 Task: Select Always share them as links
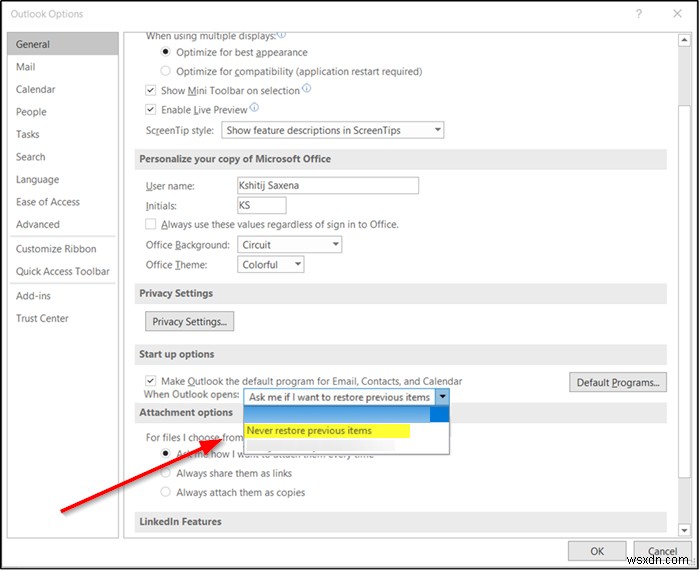coord(166,473)
